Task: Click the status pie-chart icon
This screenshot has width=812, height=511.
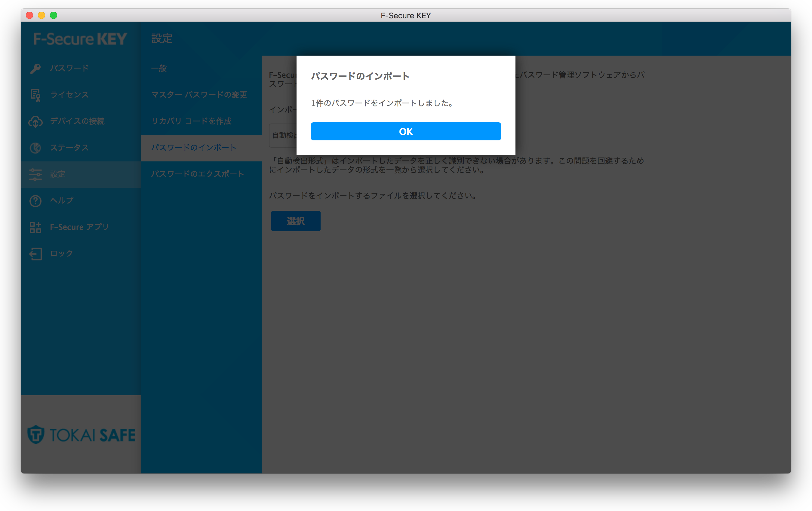Action: point(35,148)
